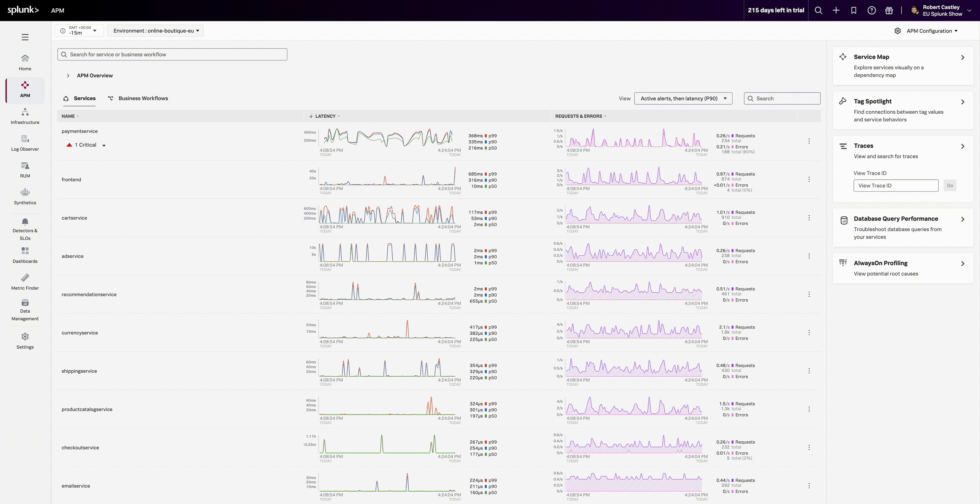Click the Splunk logo
Image resolution: width=980 pixels, height=504 pixels.
tap(23, 10)
